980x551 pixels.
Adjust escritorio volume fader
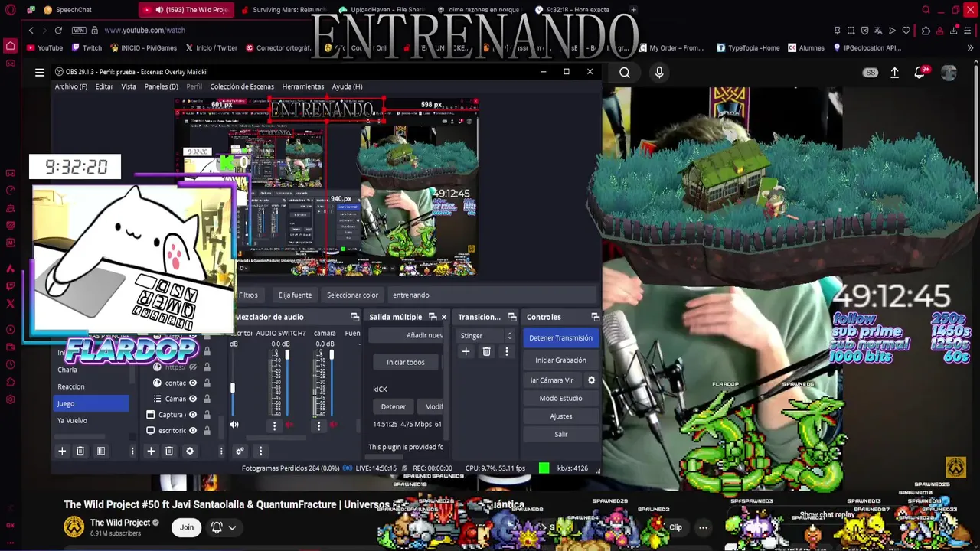[232, 387]
